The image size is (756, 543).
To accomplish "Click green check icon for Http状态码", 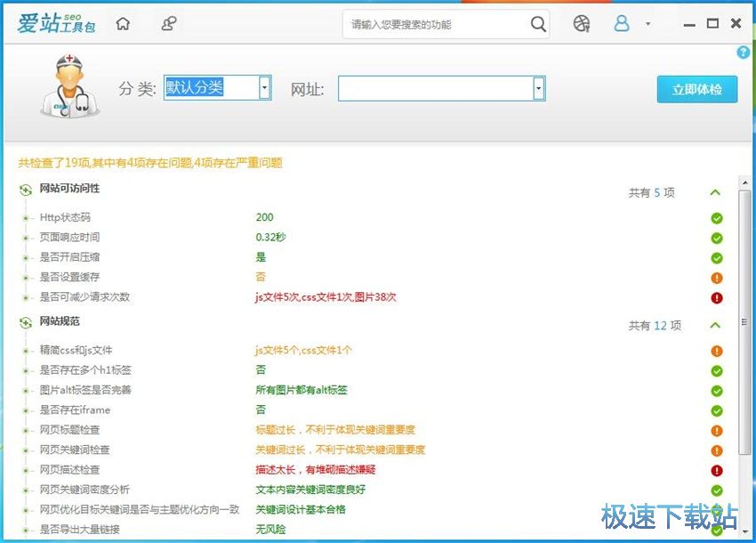I will coord(717,218).
